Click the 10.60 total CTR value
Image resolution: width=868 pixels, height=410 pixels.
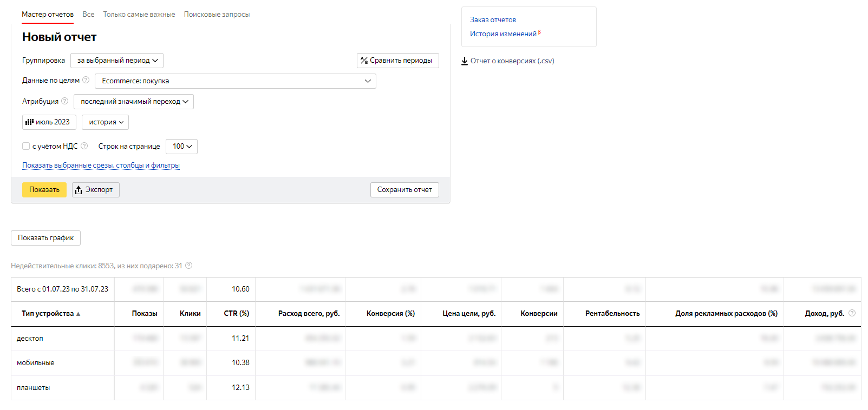coord(240,289)
